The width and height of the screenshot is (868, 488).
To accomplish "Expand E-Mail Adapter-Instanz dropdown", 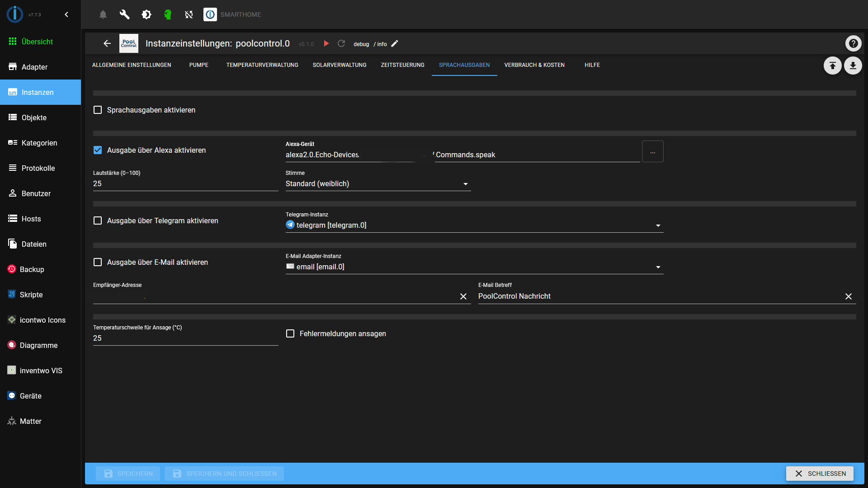I will click(474, 267).
